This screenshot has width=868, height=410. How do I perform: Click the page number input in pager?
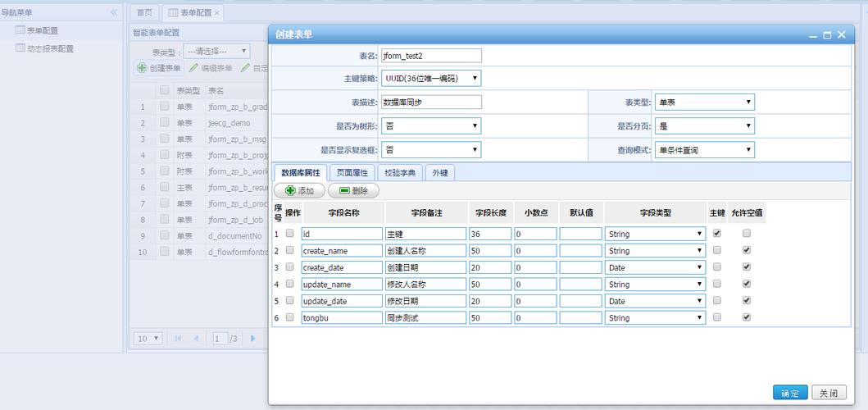pos(220,338)
